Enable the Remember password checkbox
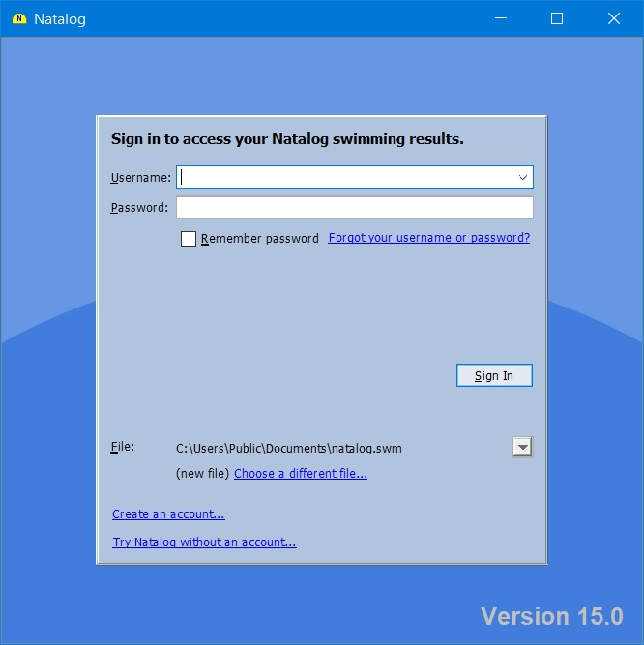This screenshot has height=645, width=644. pos(189,239)
